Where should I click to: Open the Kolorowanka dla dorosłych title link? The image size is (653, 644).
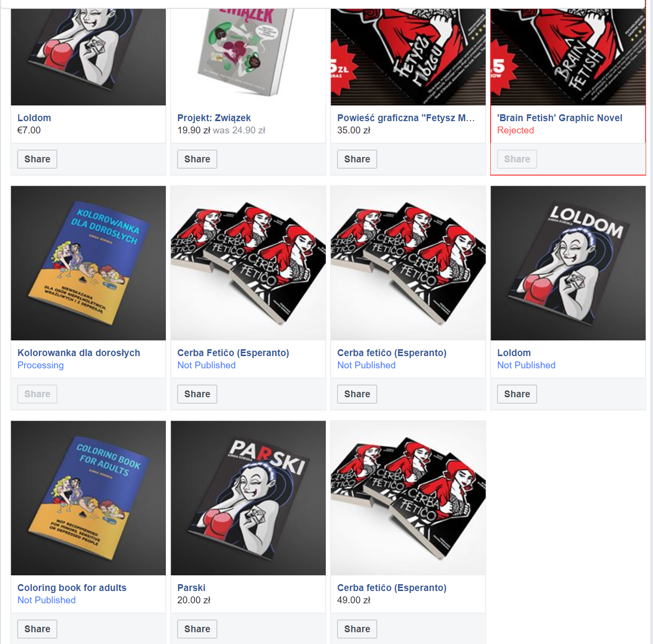point(79,353)
